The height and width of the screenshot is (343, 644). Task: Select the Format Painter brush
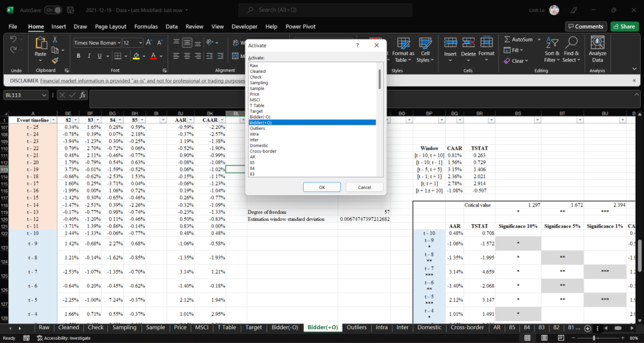click(55, 60)
